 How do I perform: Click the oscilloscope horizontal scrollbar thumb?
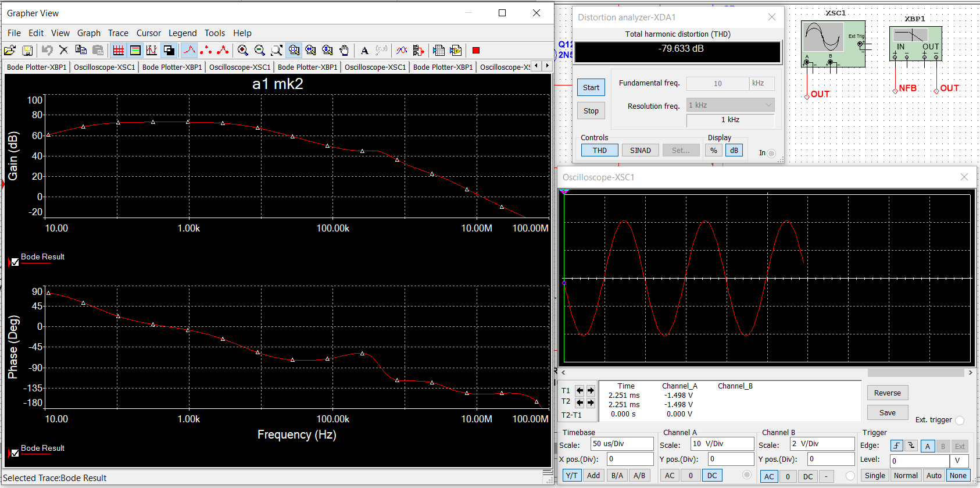916,373
